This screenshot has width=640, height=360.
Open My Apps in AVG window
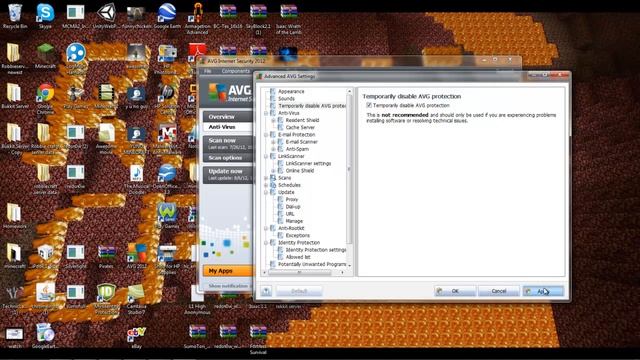tap(228, 271)
